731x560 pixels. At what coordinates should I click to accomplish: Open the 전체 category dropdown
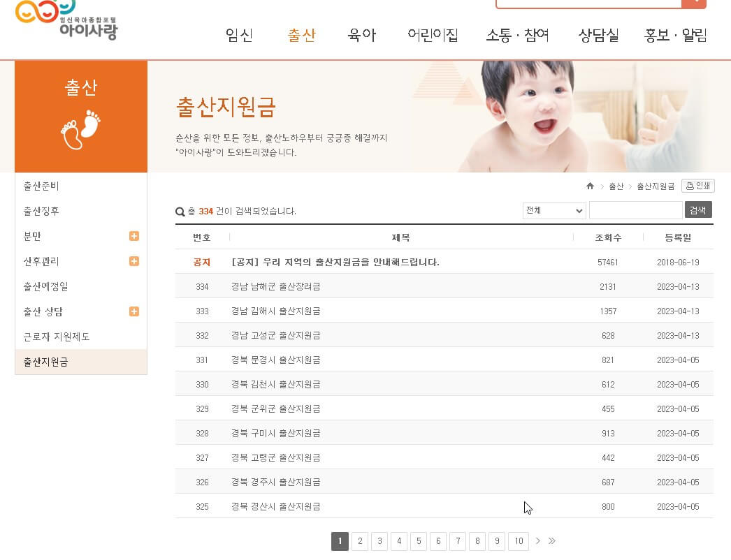point(554,210)
